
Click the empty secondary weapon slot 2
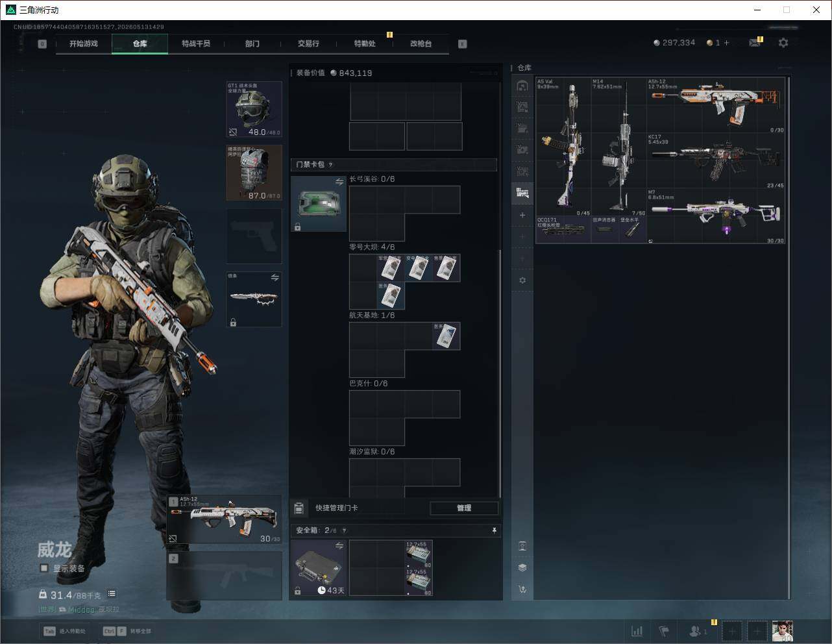click(225, 576)
